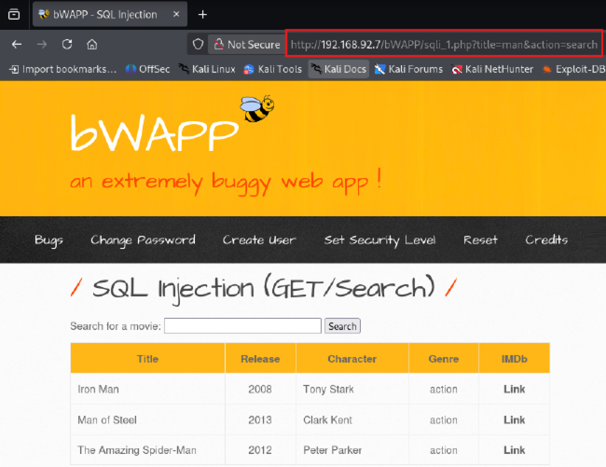The width and height of the screenshot is (606, 467).
Task: Focus the Search for a movie field
Action: pos(243,326)
